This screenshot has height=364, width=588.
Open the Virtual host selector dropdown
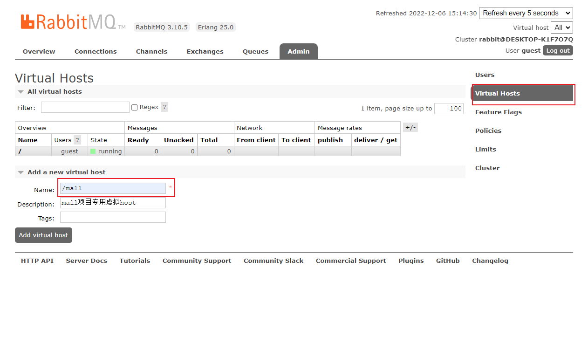click(562, 27)
